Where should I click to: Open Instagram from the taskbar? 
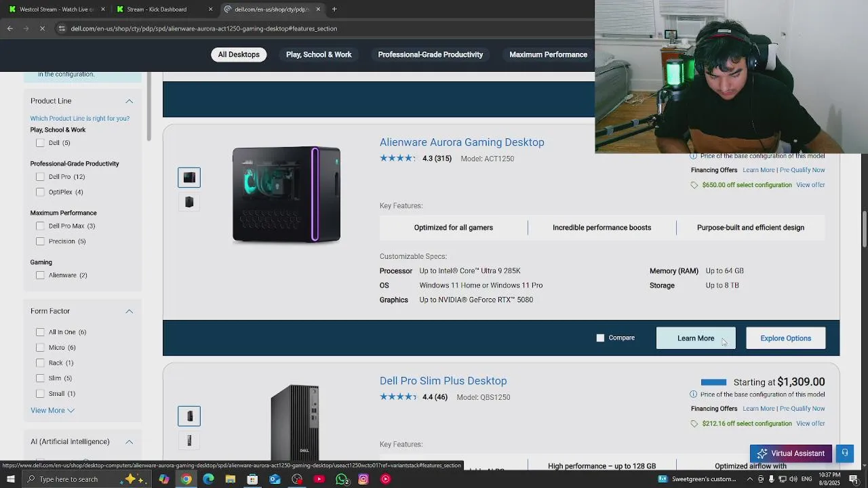(x=363, y=479)
